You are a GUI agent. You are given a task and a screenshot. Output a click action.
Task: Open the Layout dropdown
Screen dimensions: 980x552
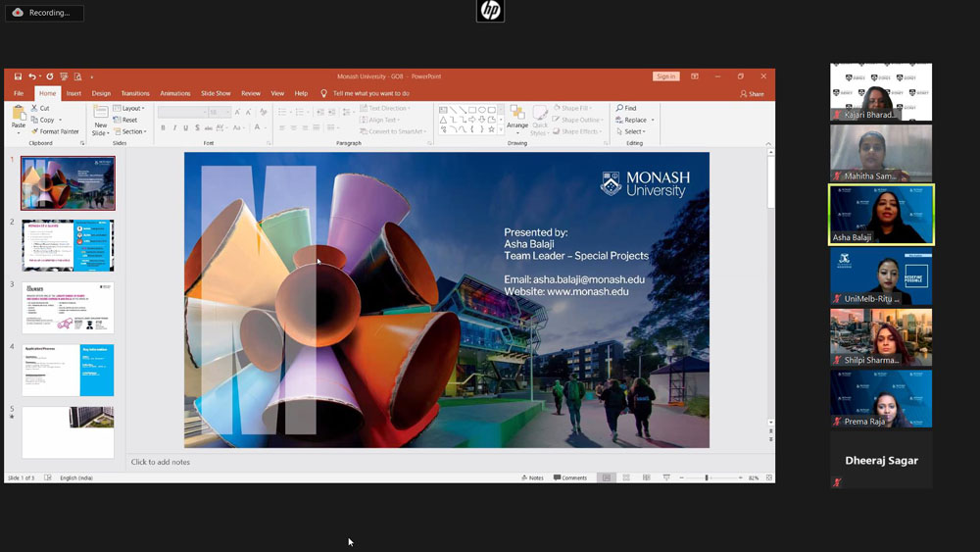(x=128, y=108)
